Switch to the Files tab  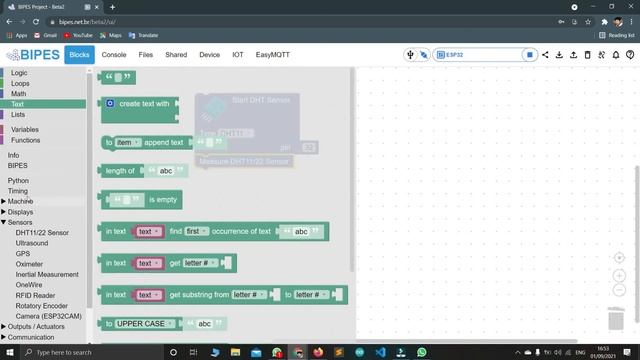pos(146,55)
